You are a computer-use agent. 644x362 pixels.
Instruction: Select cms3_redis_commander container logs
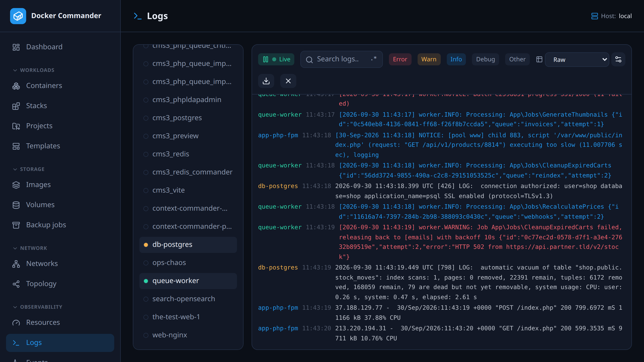click(188, 172)
